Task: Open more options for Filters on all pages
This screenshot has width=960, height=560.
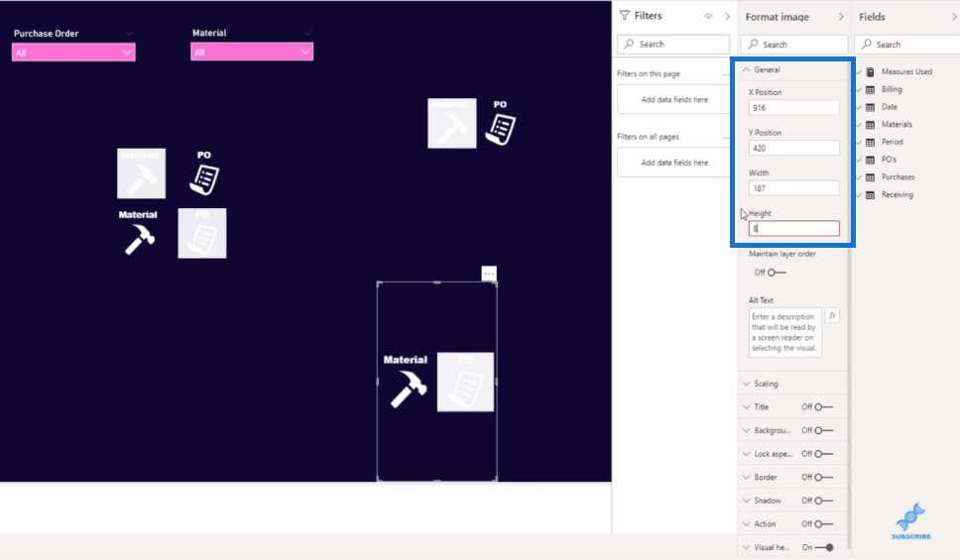Action: [726, 137]
